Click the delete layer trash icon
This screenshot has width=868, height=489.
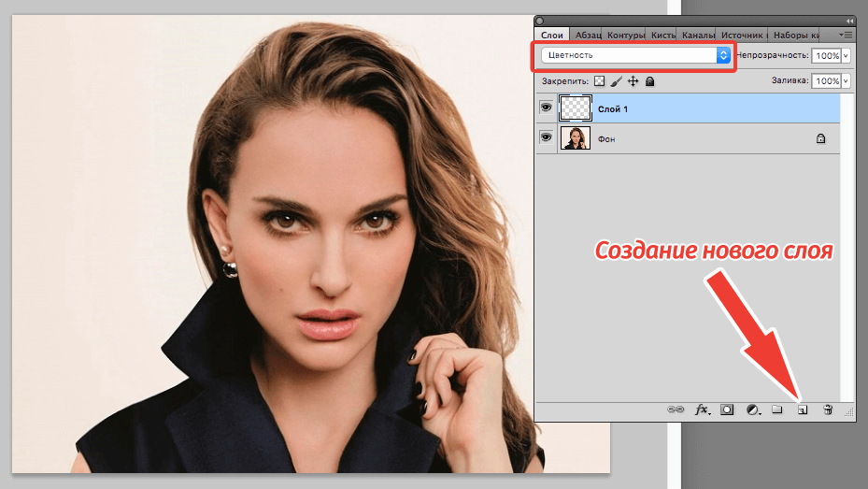point(827,410)
